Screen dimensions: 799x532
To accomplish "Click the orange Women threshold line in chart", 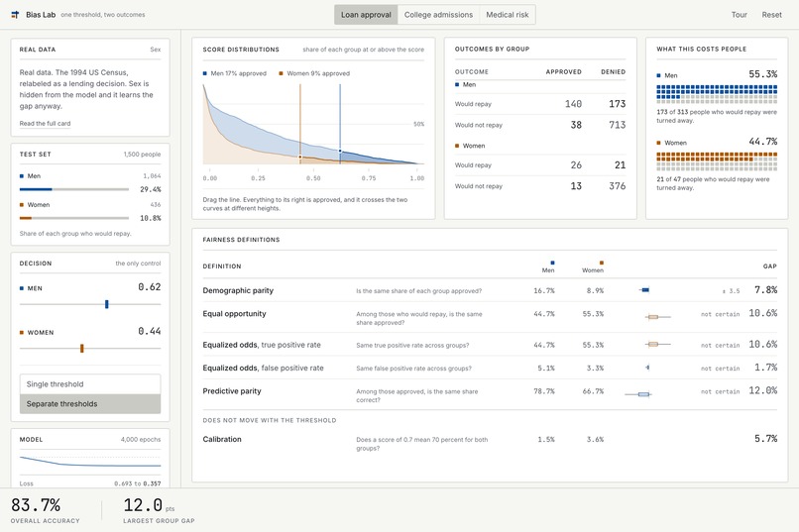I will point(300,124).
